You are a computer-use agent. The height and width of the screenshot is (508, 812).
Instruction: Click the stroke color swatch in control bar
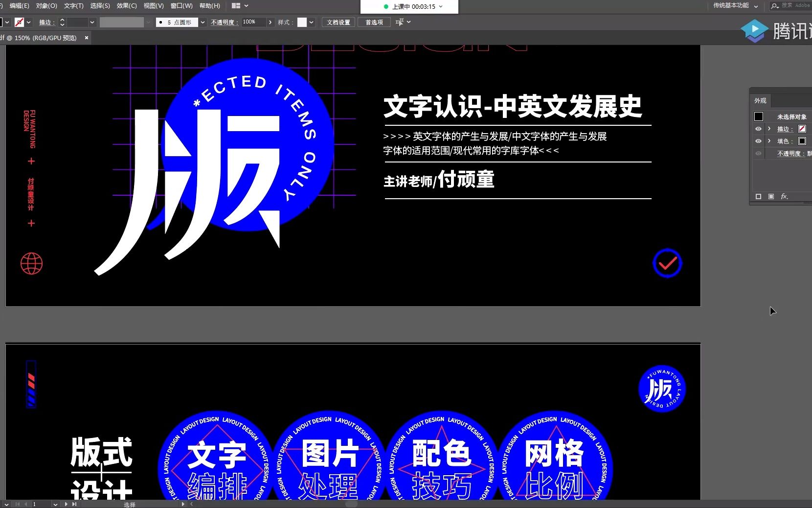[19, 22]
